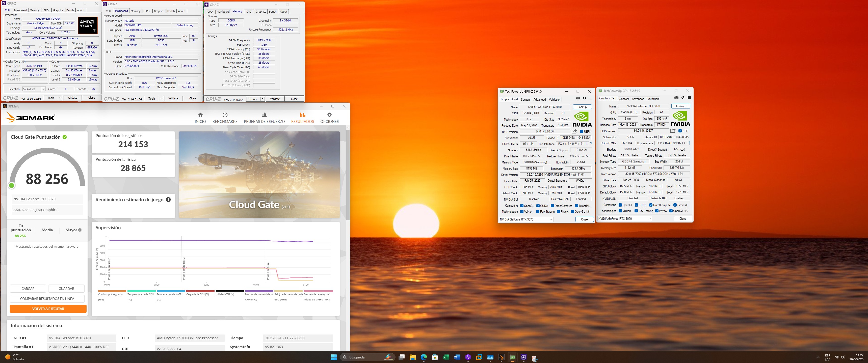Toggle Ray Tracing checkbox in right GPU-Z

point(636,211)
